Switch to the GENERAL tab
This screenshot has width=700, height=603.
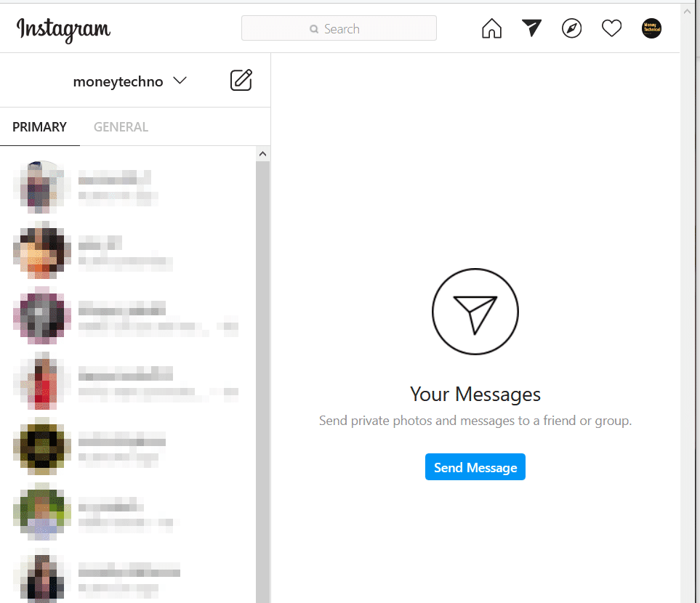click(x=121, y=127)
